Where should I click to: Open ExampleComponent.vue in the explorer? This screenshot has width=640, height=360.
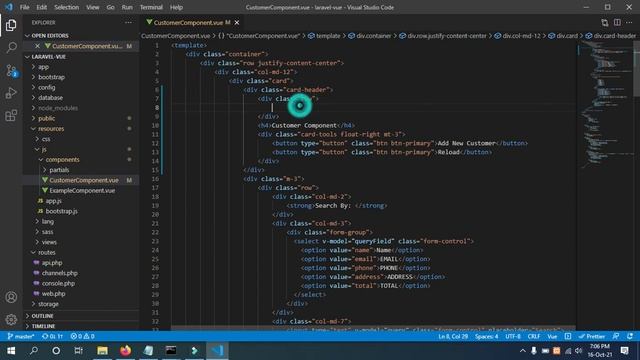(x=82, y=191)
